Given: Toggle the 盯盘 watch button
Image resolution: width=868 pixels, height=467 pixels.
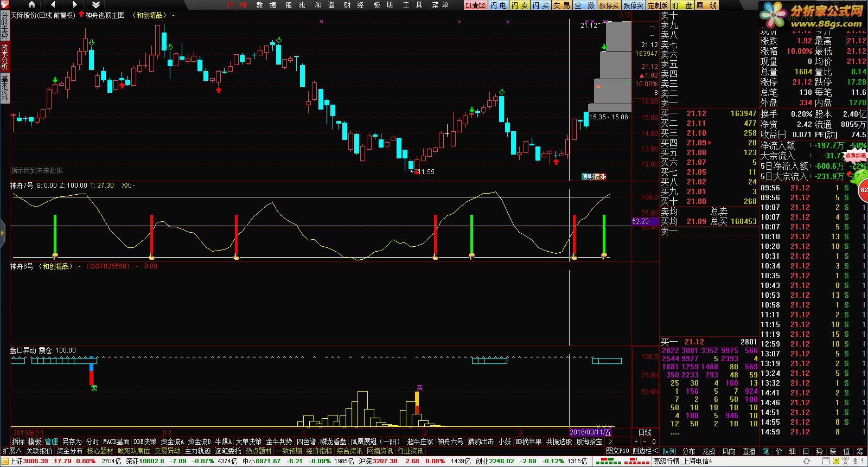Looking at the screenshot, I should click(x=682, y=5).
